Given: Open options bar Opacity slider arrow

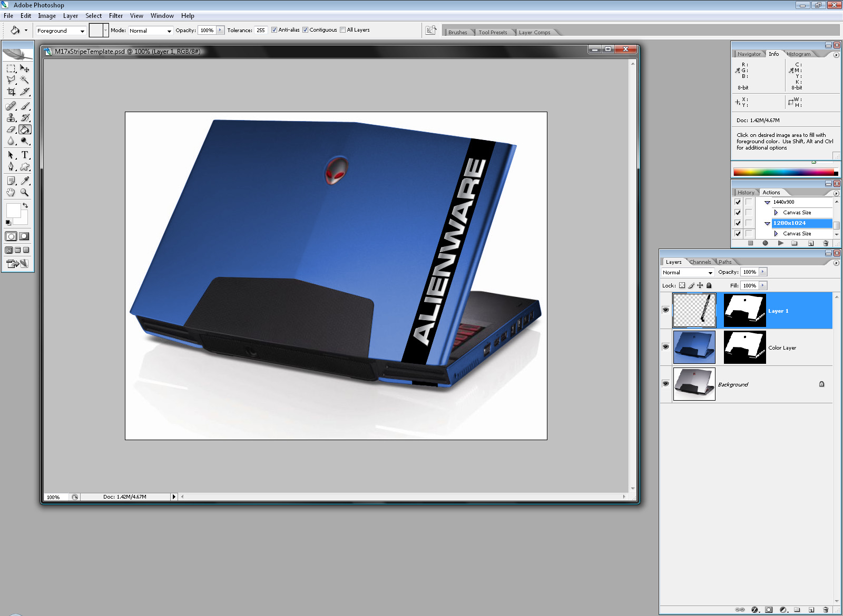Looking at the screenshot, I should 220,31.
